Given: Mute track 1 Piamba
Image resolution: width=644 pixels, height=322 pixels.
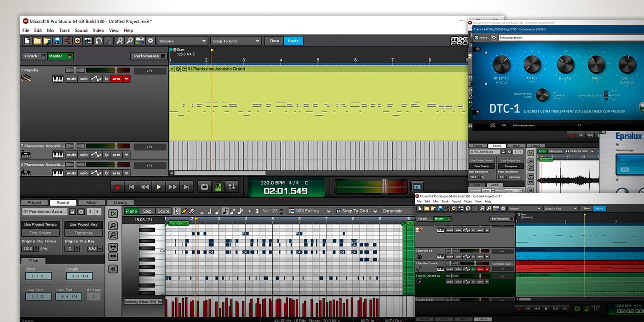Looking at the screenshot, I should [71, 79].
